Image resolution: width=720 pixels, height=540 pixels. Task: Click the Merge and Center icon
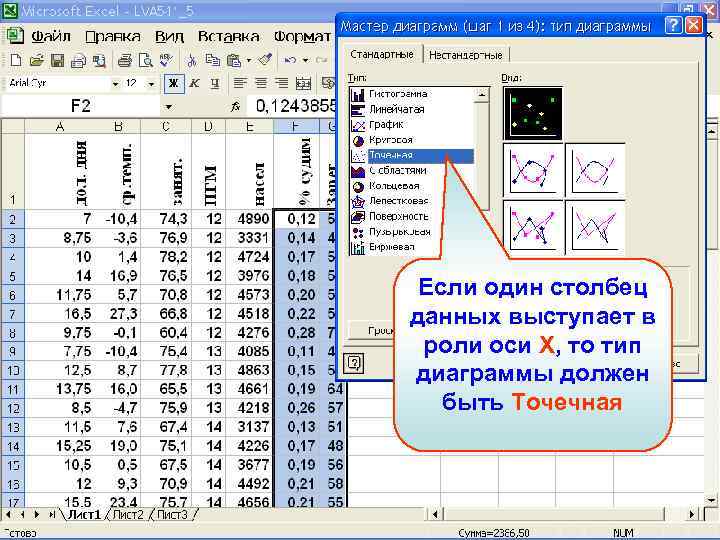pyautogui.click(x=304, y=83)
